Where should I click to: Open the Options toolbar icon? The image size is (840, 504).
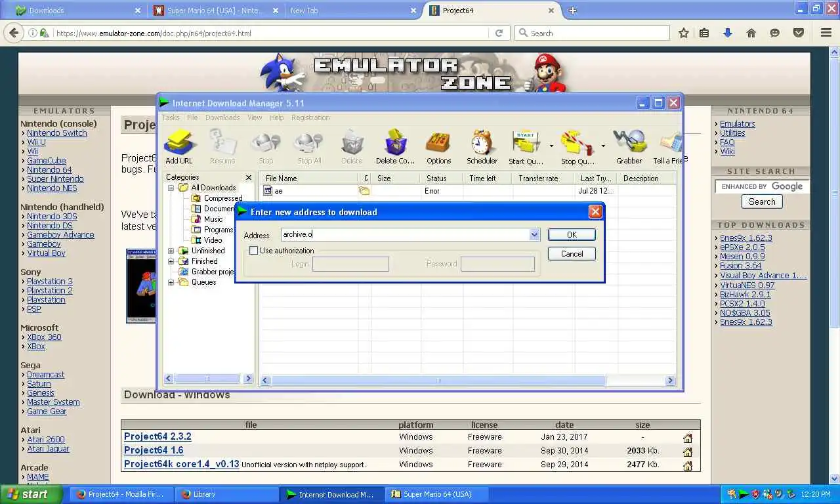click(x=438, y=147)
